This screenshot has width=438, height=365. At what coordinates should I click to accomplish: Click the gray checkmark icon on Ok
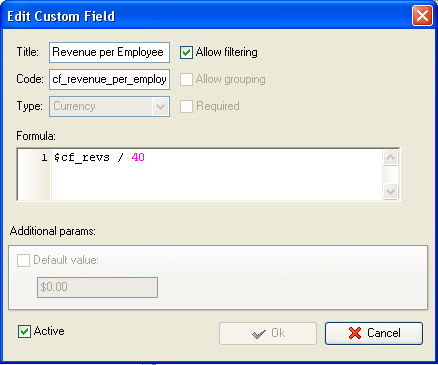[259, 334]
